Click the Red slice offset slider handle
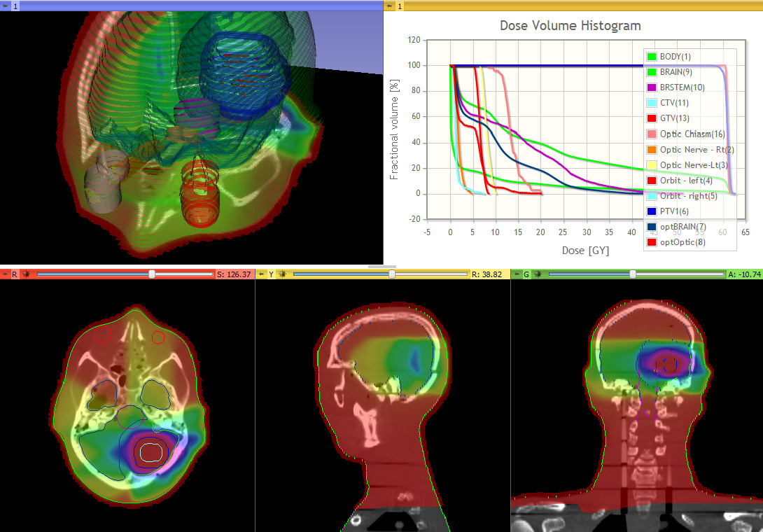 point(152,274)
